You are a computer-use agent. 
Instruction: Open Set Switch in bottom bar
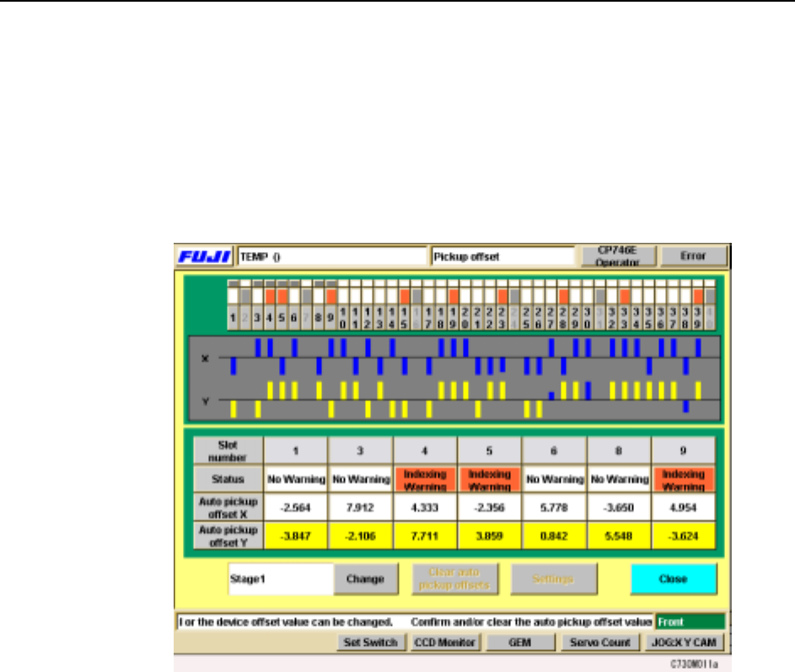pos(371,642)
